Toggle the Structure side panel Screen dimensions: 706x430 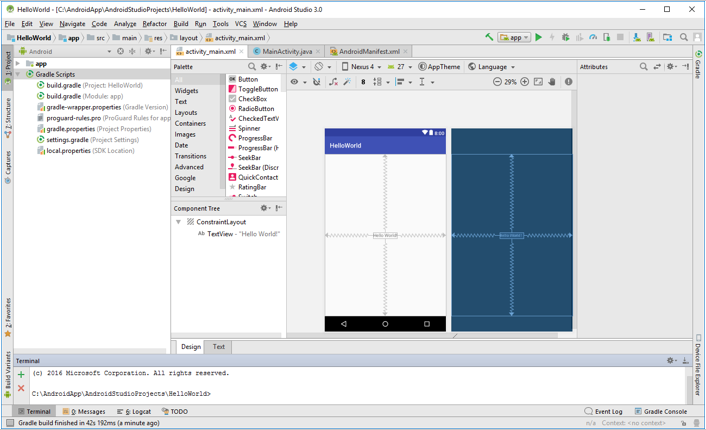8,118
